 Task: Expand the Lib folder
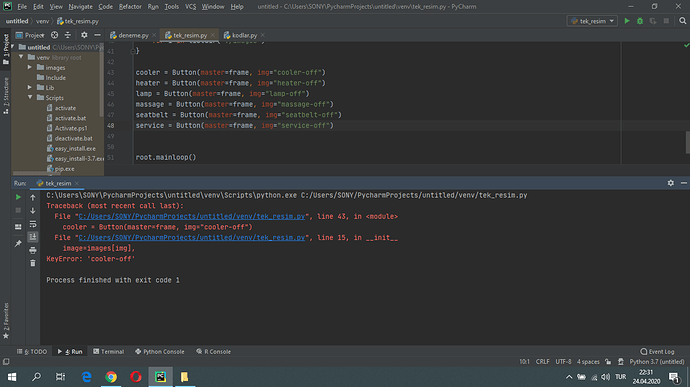pyautogui.click(x=30, y=87)
